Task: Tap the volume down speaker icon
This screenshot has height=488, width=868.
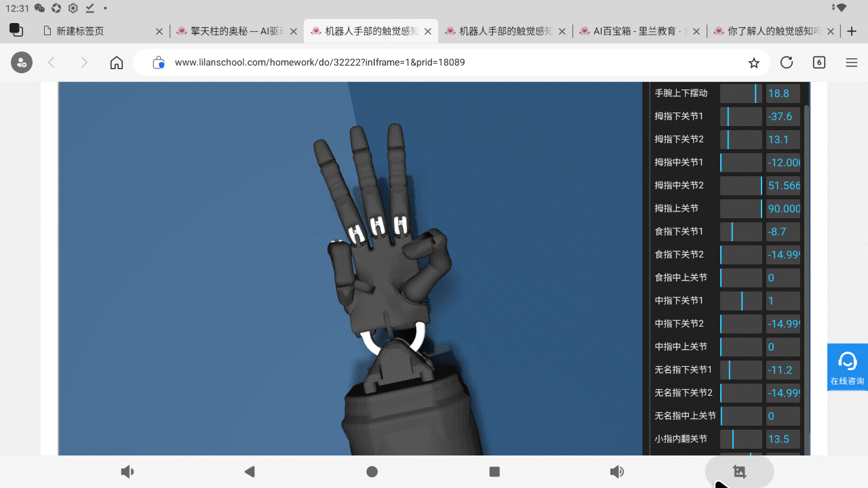Action: [x=127, y=472]
